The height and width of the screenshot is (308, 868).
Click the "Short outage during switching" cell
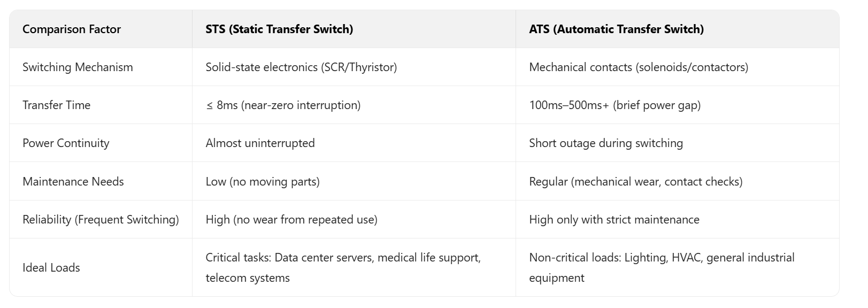coord(605,143)
